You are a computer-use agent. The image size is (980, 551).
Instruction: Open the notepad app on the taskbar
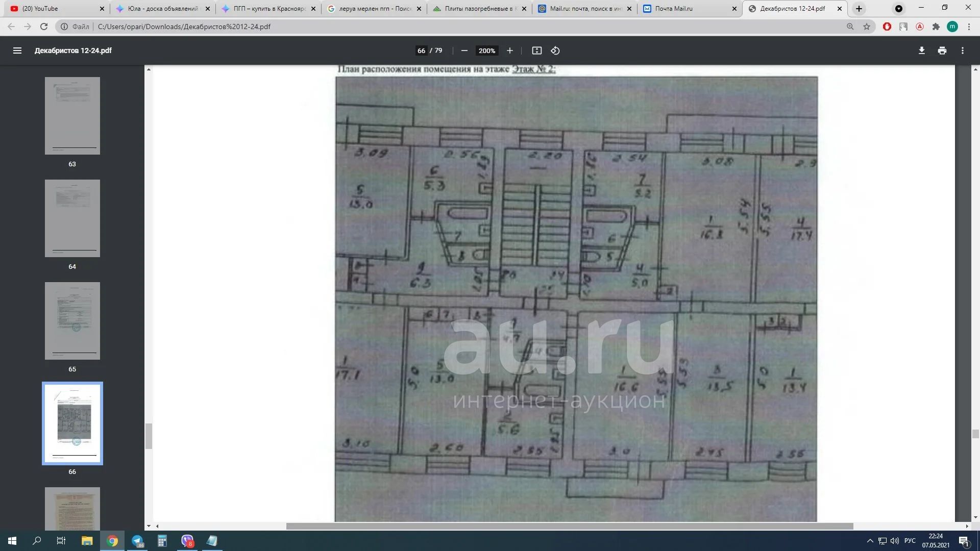click(212, 541)
